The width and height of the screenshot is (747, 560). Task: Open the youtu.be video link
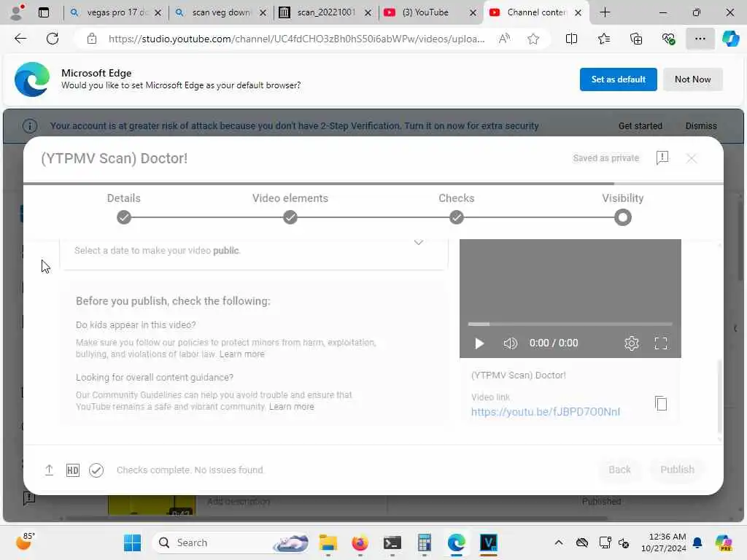[x=546, y=412]
